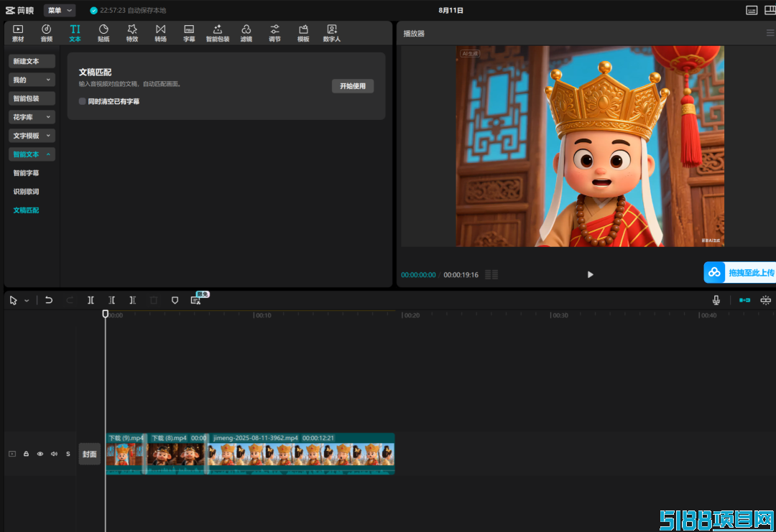Click the 新建文本 sidebar item

click(32, 61)
